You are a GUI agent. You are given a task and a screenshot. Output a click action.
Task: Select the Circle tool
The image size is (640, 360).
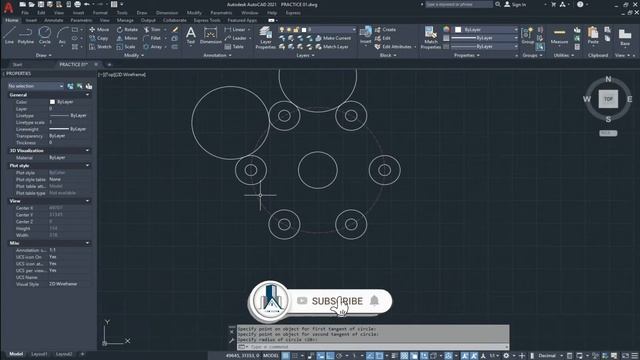point(44,35)
